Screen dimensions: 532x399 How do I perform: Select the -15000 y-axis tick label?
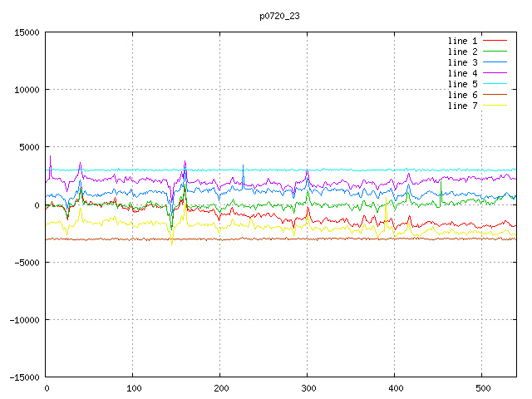coord(22,377)
